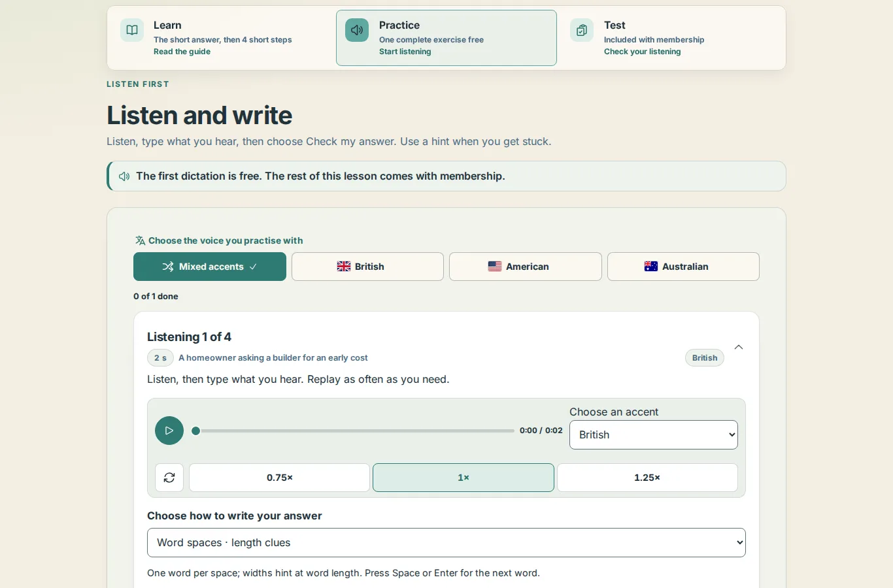This screenshot has height=588, width=893.
Task: Click the Choose how to write your answer label
Action: 235,516
